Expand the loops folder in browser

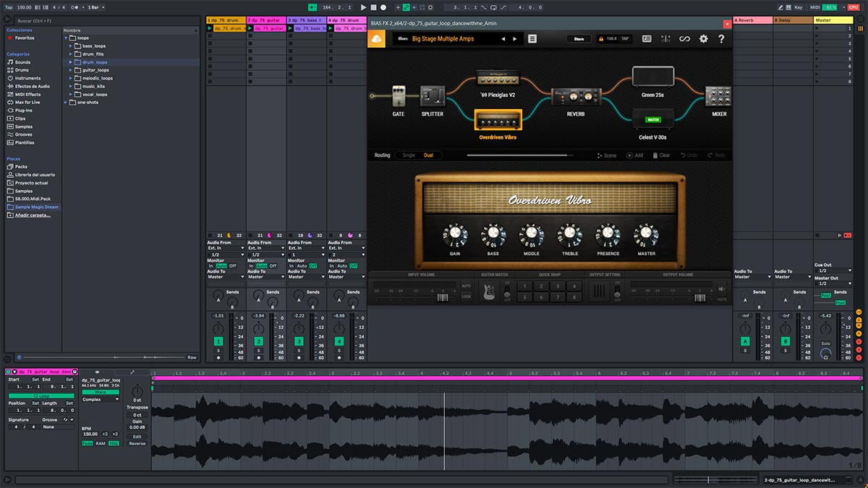(67, 38)
